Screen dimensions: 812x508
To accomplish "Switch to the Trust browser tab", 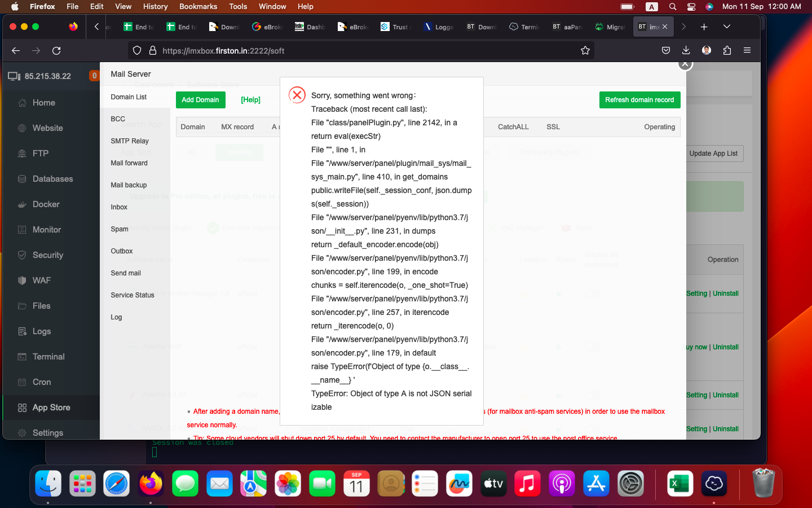I will 395,27.
